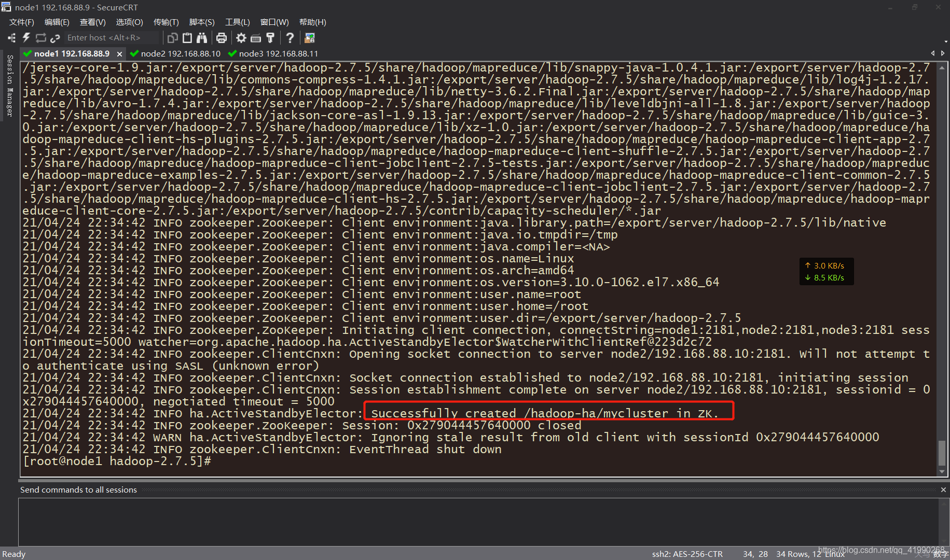Screen dimensions: 950x560
Task: Click the [root@node1 hadoop-2.7.5]# prompt line
Action: [x=117, y=461]
